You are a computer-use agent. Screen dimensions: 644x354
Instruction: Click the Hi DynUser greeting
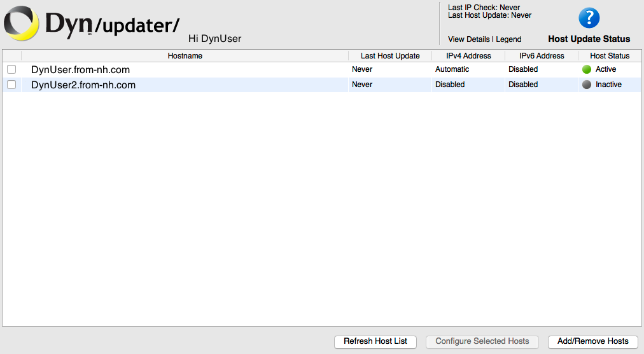(x=215, y=39)
